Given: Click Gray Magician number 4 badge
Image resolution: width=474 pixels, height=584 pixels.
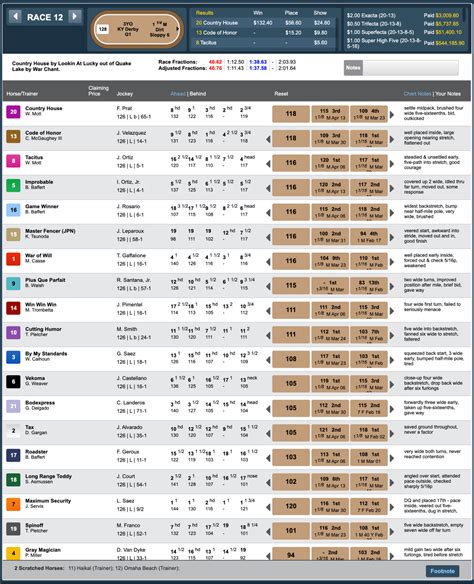Looking at the screenshot, I should point(13,553).
